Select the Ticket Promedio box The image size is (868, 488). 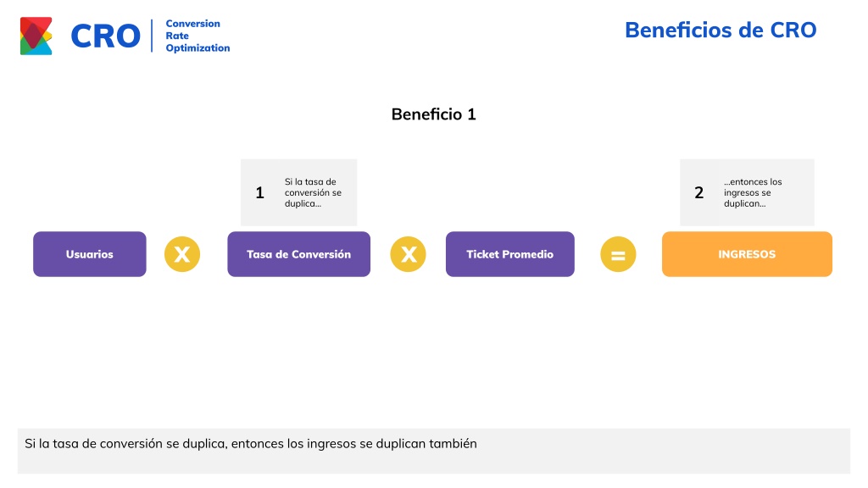click(x=509, y=254)
